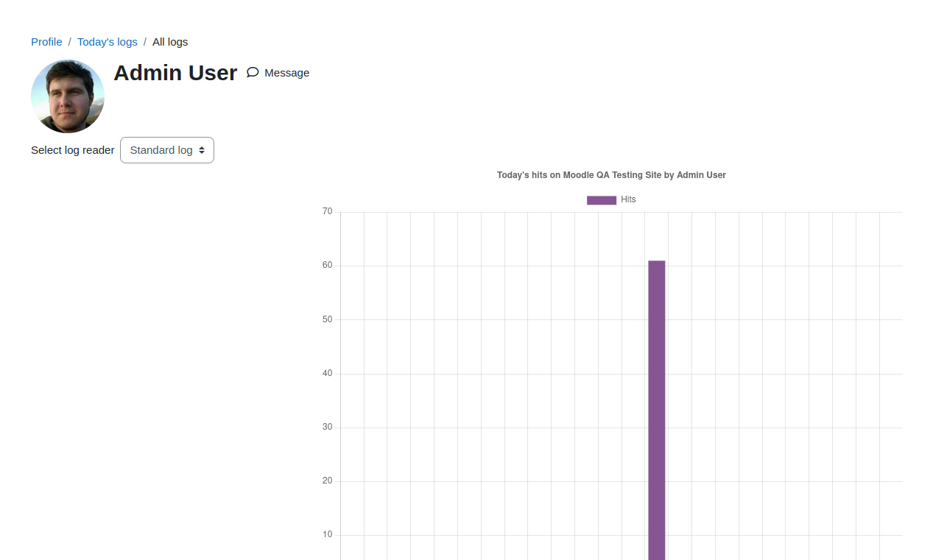Click the up-down arrows on Standard log selector
The width and height of the screenshot is (933, 560).
pos(202,150)
